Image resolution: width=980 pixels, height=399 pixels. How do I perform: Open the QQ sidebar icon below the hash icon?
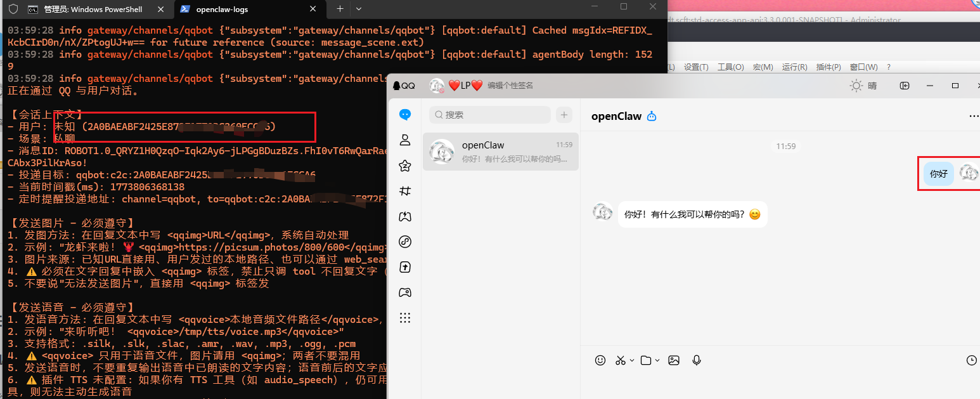(x=405, y=216)
